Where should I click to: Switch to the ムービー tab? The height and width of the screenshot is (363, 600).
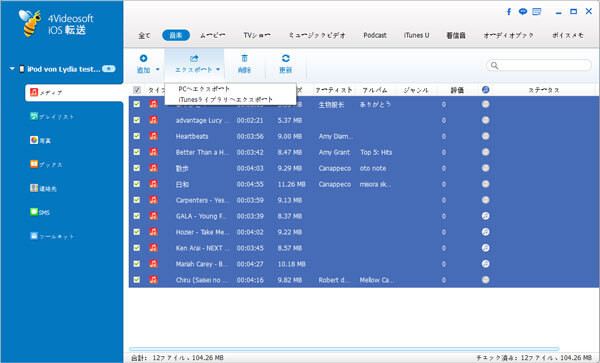212,35
